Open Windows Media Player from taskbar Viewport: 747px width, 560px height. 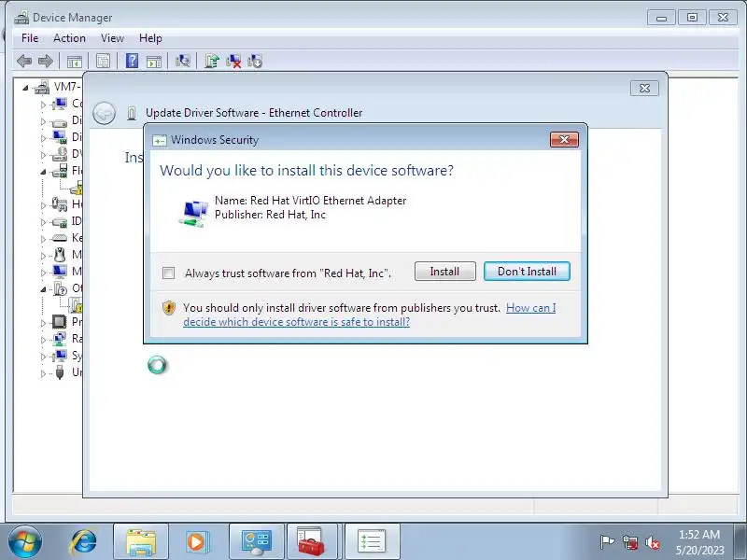197,541
